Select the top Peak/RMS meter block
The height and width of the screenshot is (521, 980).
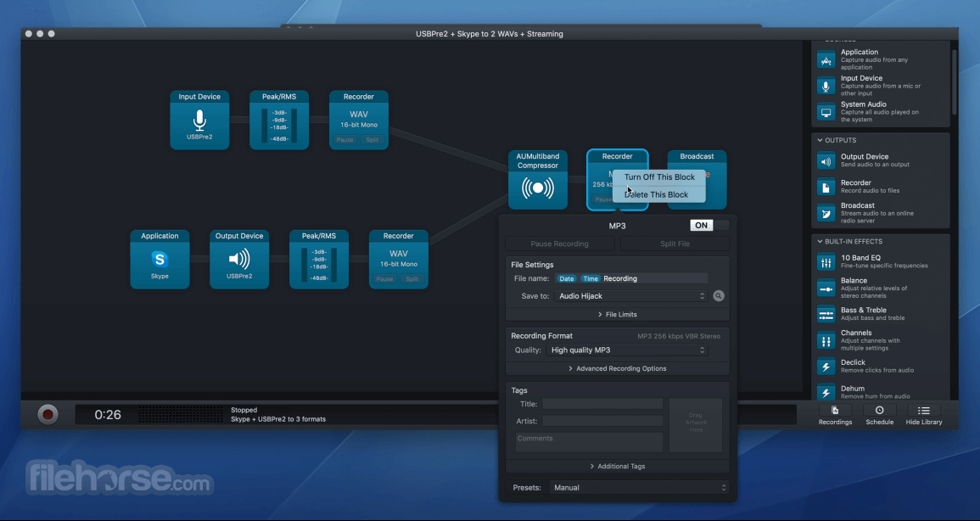coord(279,120)
